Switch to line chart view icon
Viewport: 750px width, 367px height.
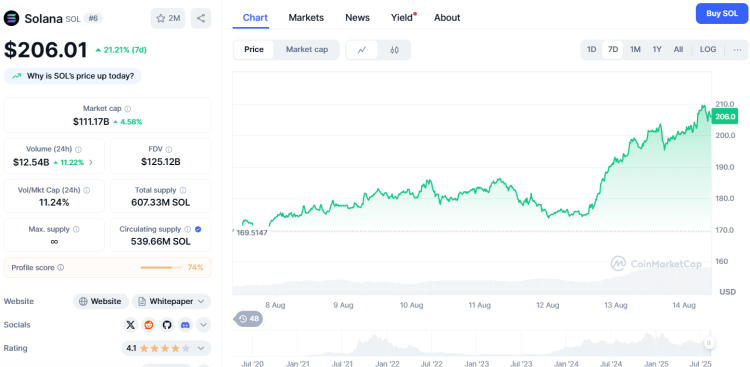[x=362, y=50]
